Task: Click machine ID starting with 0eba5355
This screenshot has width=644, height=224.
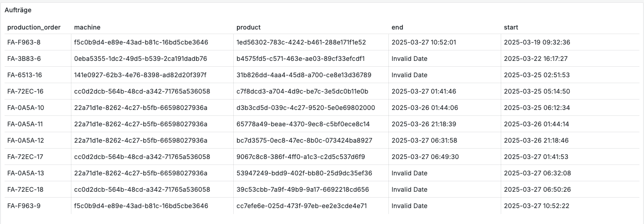Action: point(141,59)
